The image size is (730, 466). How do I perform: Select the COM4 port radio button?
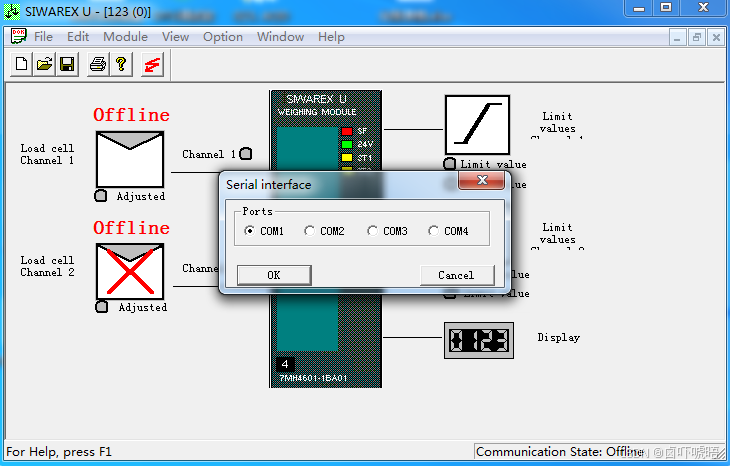[x=433, y=230]
